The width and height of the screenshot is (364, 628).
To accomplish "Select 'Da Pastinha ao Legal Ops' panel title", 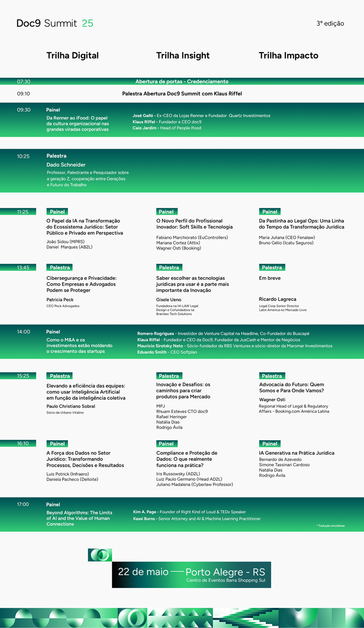I will pos(302,224).
